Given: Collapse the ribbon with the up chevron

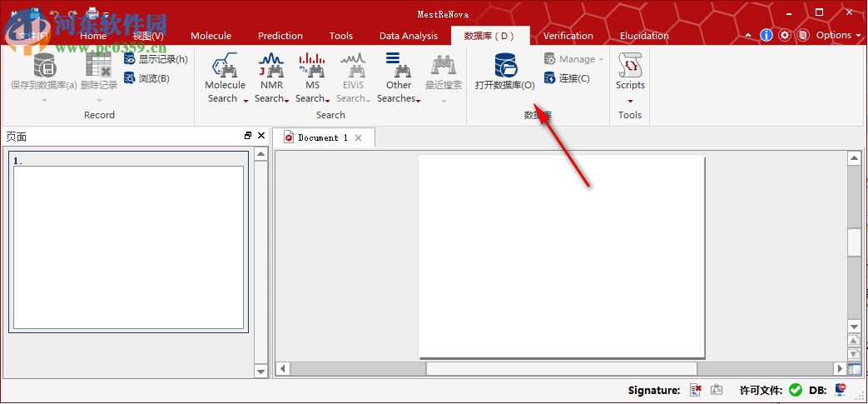Looking at the screenshot, I should click(x=748, y=35).
